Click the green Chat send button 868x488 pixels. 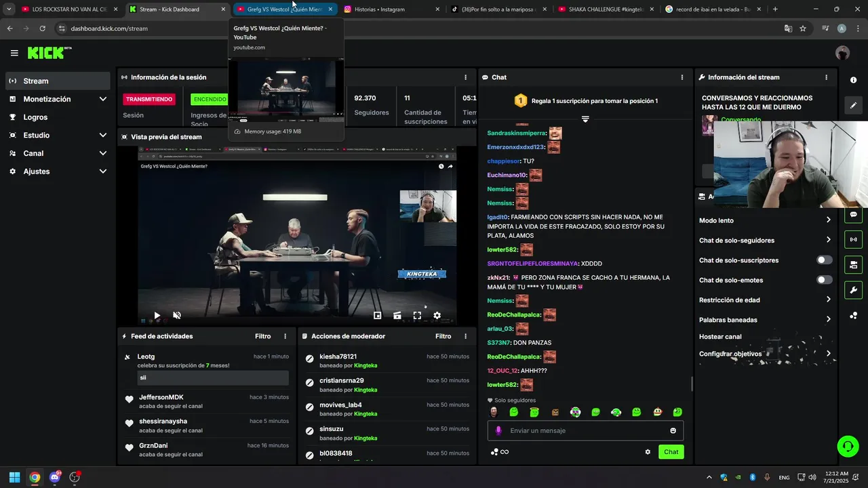(x=671, y=452)
